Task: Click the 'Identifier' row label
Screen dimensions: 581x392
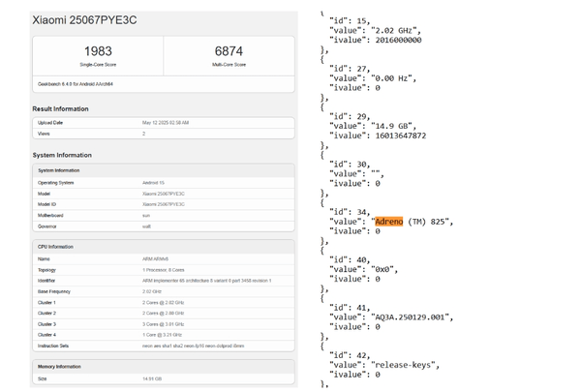Action: click(46, 281)
